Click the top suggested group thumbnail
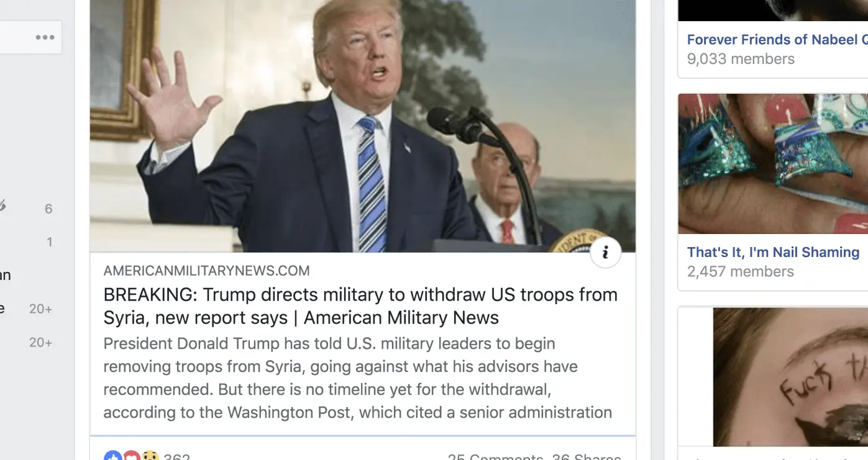Screen dimensions: 868x460 pos(773,11)
